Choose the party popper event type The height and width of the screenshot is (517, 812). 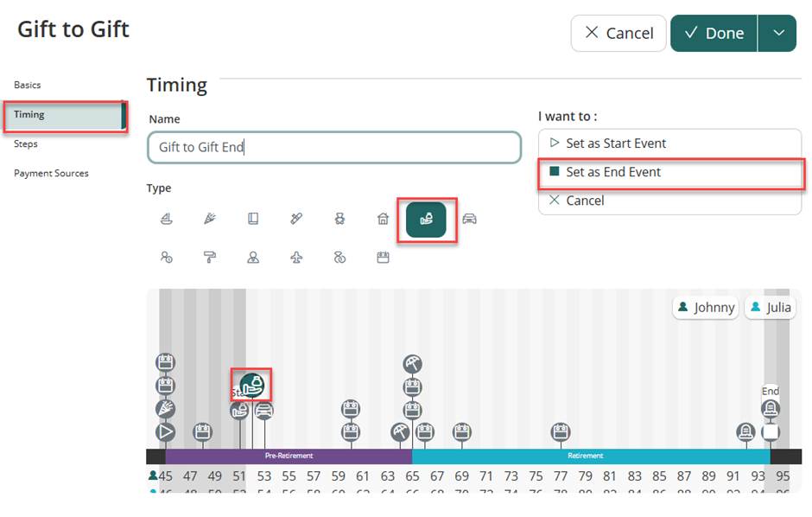[210, 219]
